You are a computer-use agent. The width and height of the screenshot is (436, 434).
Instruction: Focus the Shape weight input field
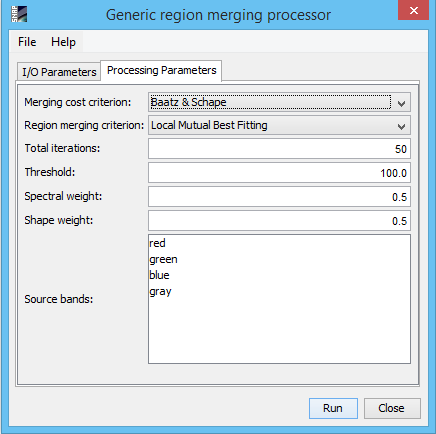[279, 221]
